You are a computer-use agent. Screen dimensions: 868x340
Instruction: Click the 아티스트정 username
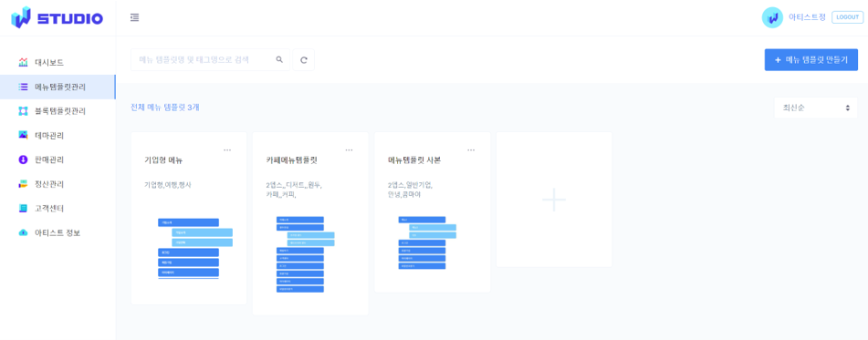tap(807, 17)
